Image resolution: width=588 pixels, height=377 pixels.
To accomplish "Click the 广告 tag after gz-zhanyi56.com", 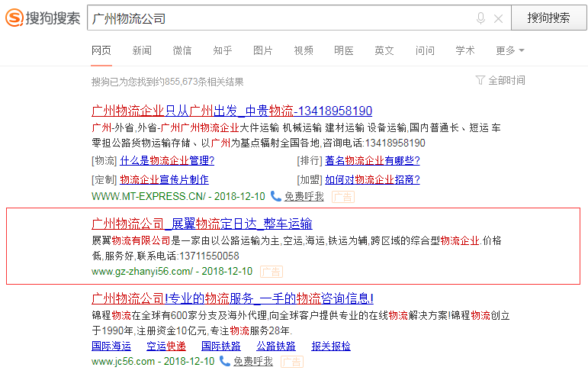I will (272, 272).
